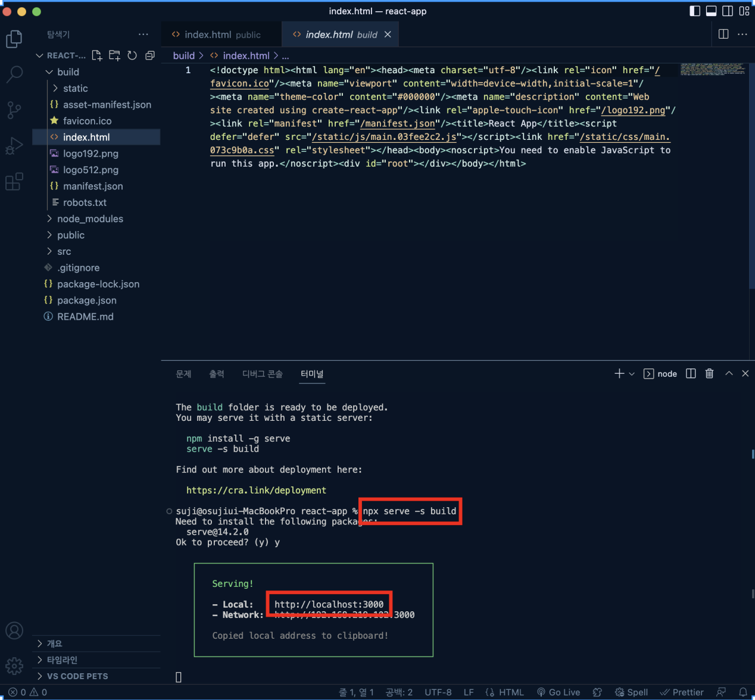Open robots.txt file
The height and width of the screenshot is (700, 755).
[85, 202]
